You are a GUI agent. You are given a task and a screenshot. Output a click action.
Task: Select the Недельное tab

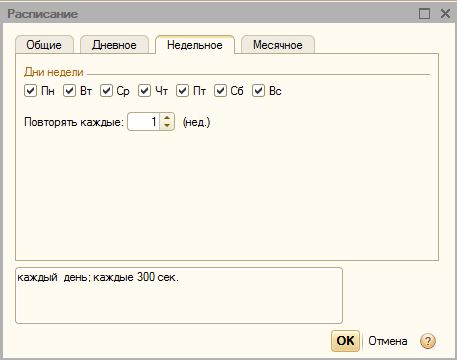click(x=195, y=45)
